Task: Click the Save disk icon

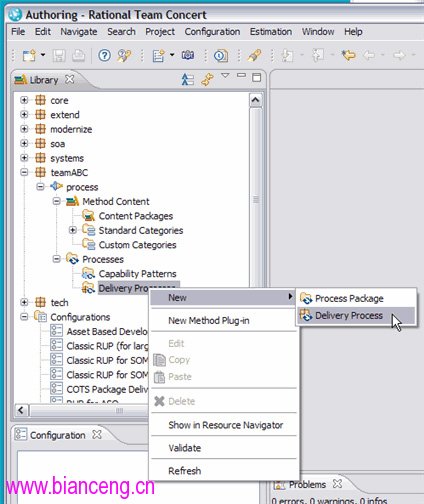Action: pyautogui.click(x=59, y=56)
